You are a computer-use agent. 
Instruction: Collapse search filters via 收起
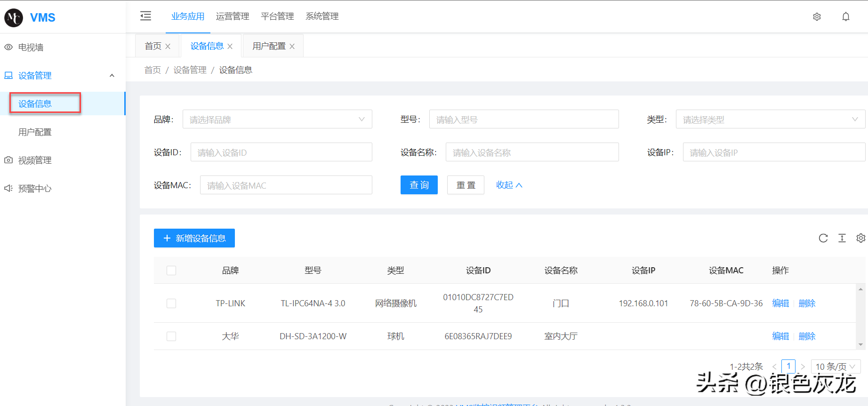pos(509,185)
